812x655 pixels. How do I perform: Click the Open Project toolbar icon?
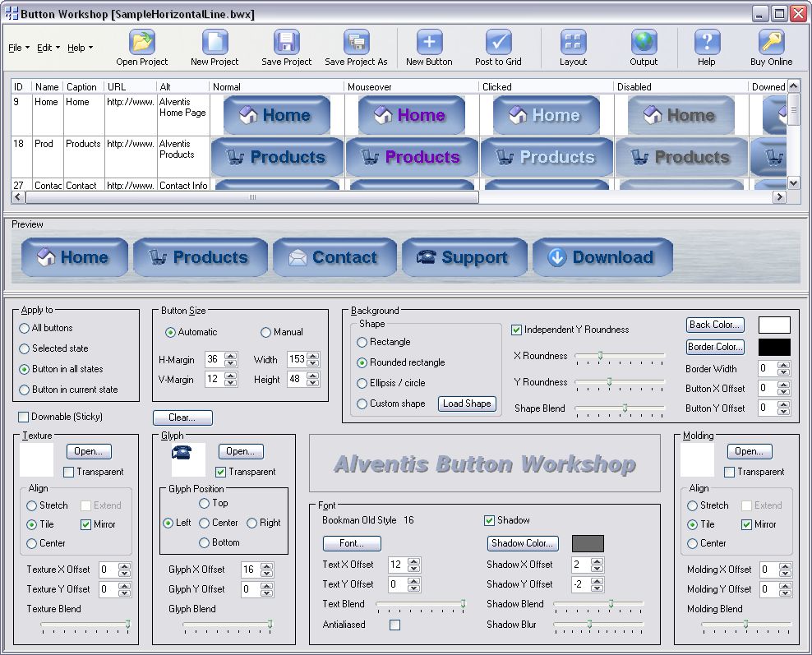point(142,42)
